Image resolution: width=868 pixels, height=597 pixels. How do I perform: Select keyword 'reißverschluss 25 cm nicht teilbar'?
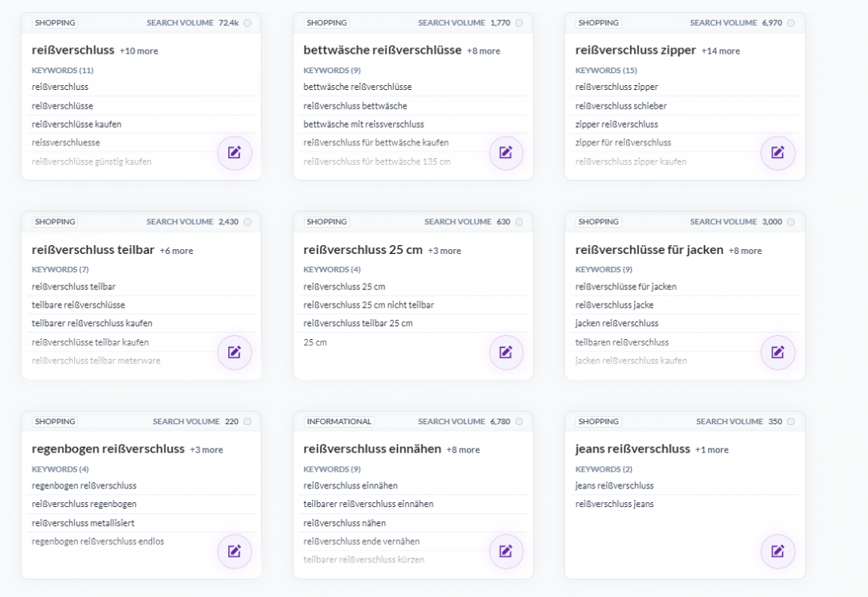368,305
